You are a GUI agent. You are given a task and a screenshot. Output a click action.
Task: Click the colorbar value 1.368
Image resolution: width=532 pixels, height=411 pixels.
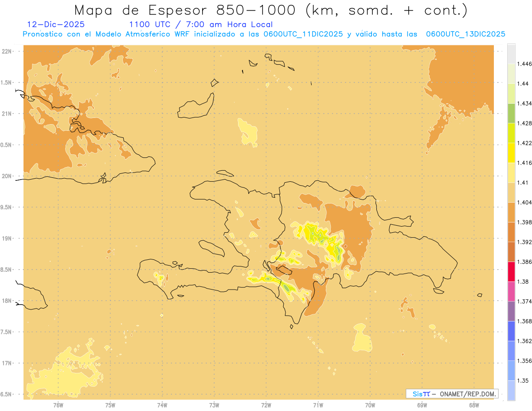pyautogui.click(x=524, y=321)
